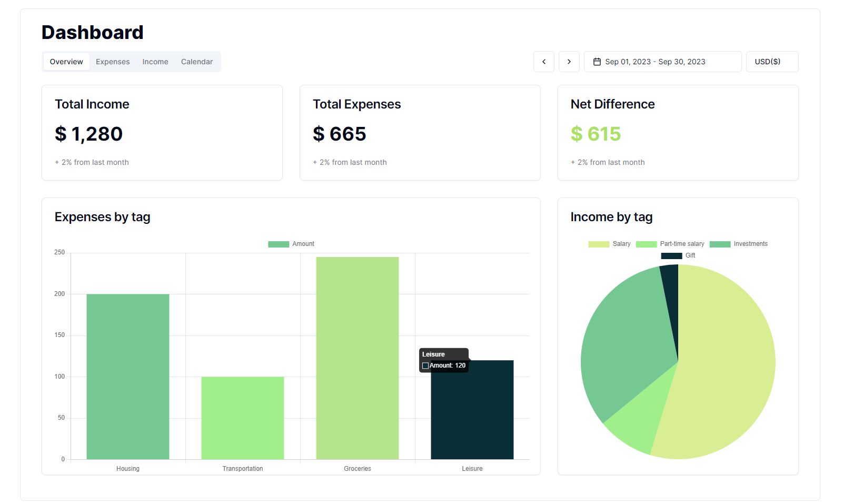Go to the next month with right chevron
This screenshot has width=843, height=504.
tap(569, 62)
